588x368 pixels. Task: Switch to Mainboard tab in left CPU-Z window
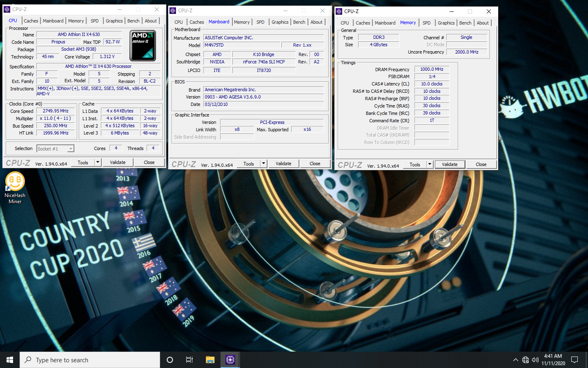point(53,21)
